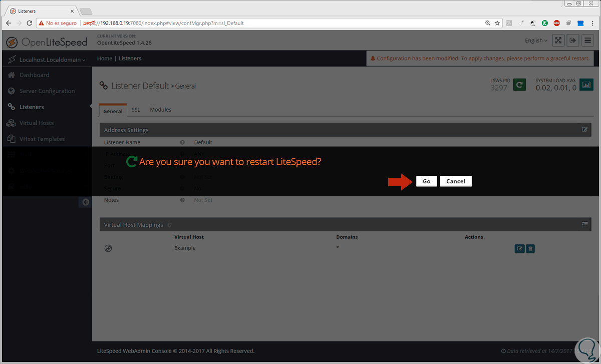Switch to the Modules tab
The height and width of the screenshot is (364, 601).
161,110
